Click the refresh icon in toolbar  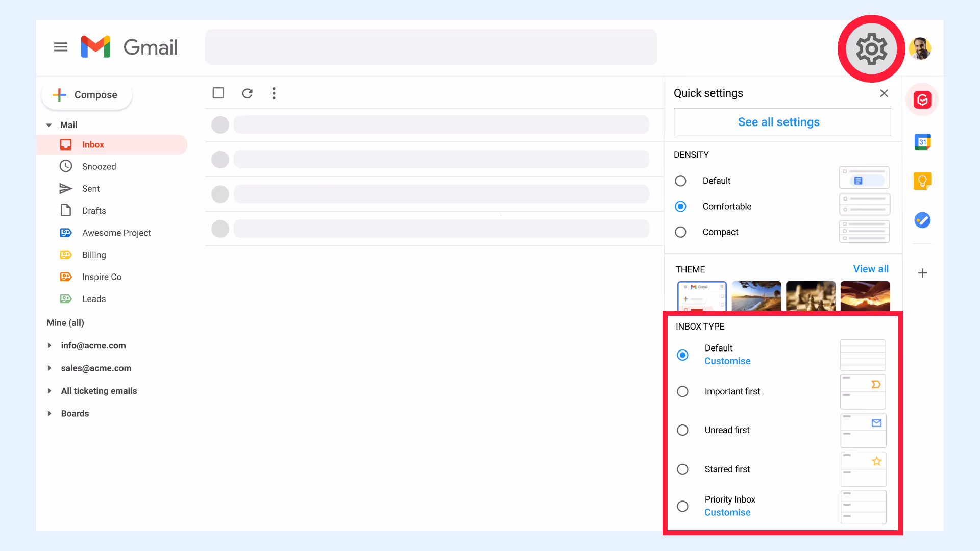coord(248,93)
